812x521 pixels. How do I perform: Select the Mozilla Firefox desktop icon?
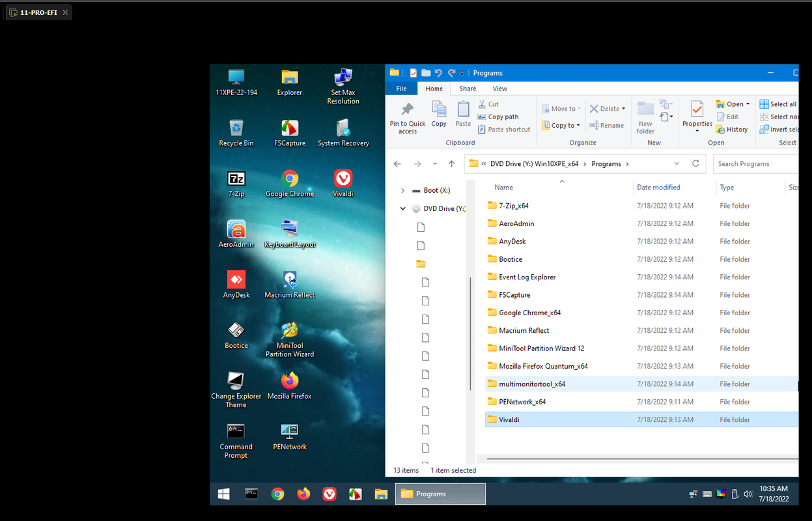[290, 386]
